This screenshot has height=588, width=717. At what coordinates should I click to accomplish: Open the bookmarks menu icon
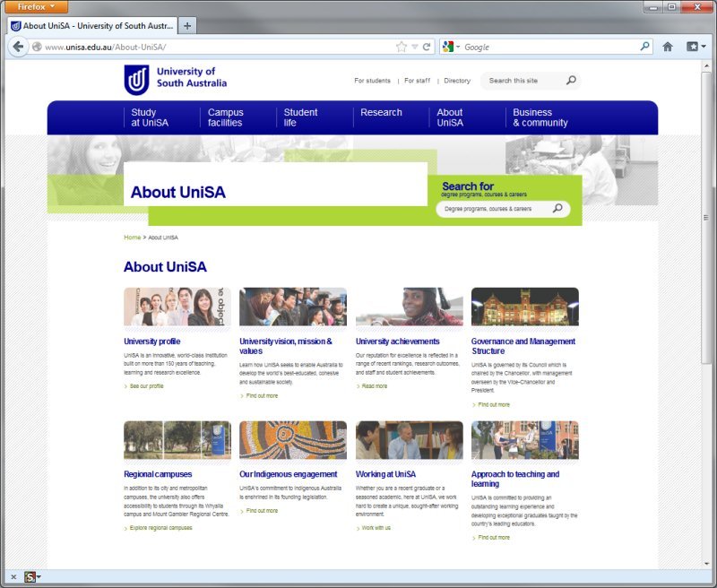pos(695,47)
